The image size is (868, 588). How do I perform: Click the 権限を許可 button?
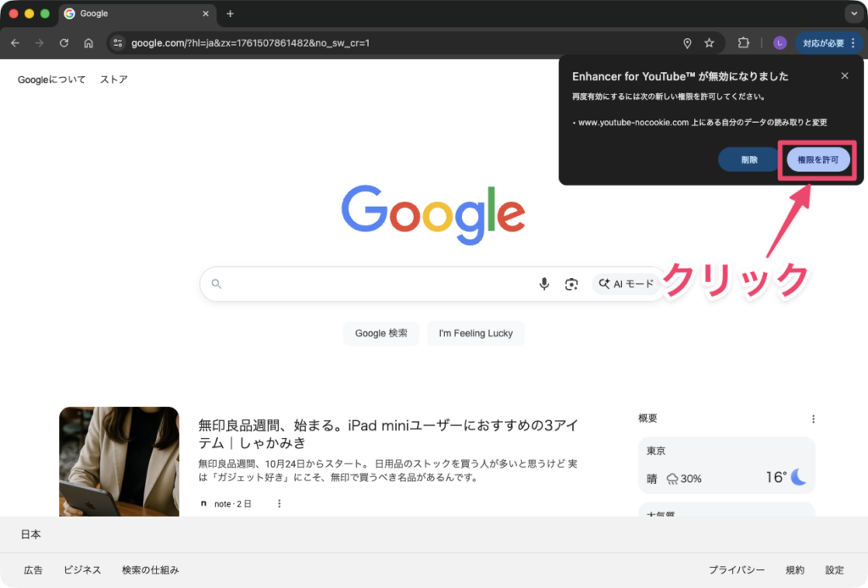point(818,159)
